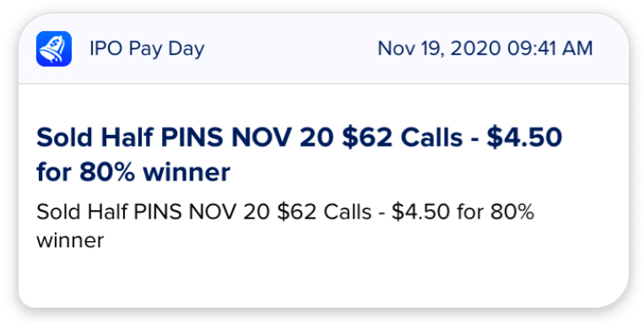Open the bold 'Sold Half PINS' headline
The width and height of the screenshot is (644, 323).
pos(299,154)
